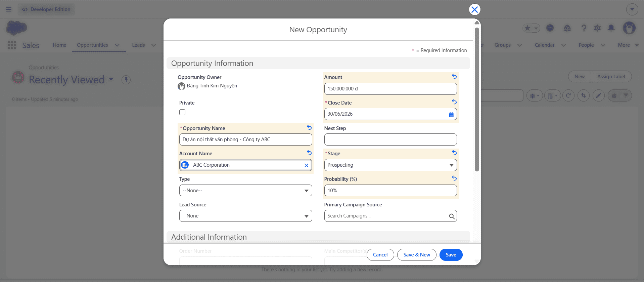Open list view controls gear

tap(534, 96)
